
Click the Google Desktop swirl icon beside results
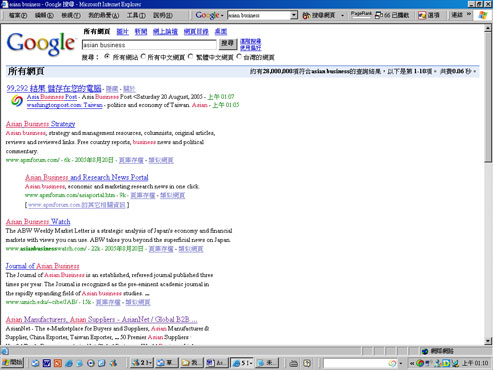point(17,101)
